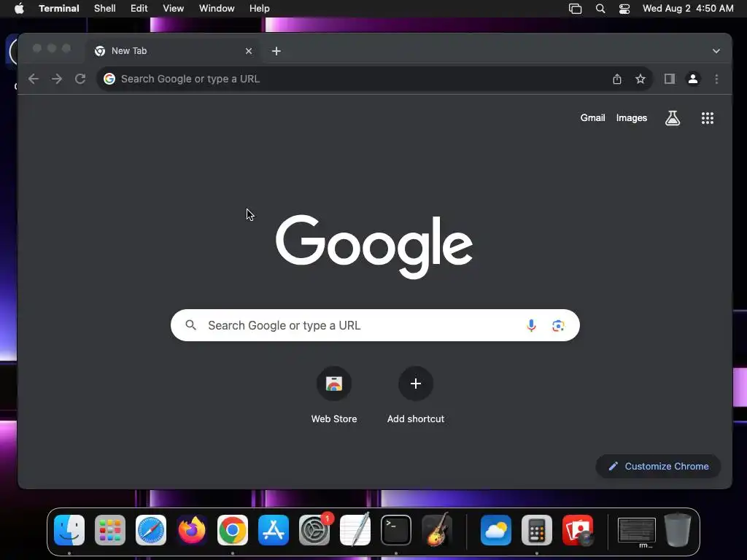The image size is (747, 560).
Task: Restore minimized window in the Dock
Action: pos(637,531)
